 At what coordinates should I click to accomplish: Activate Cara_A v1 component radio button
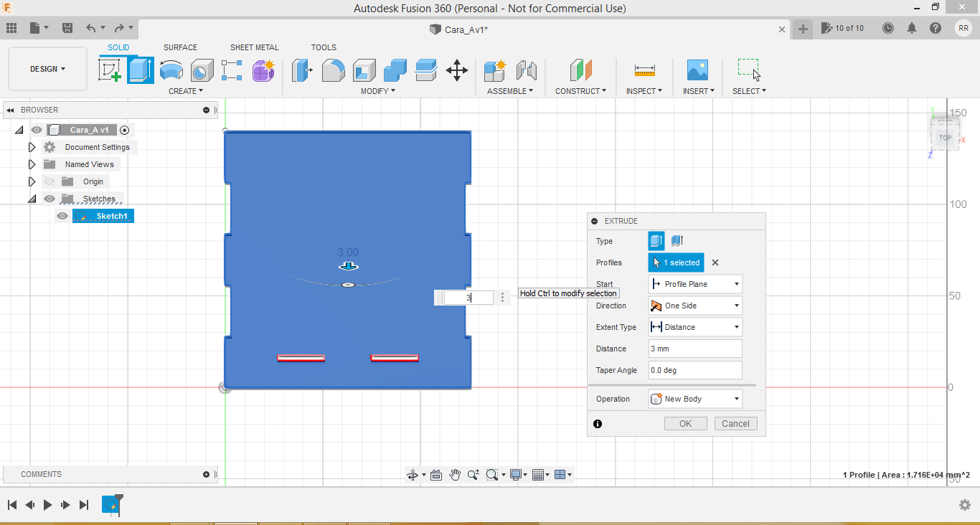tap(125, 130)
